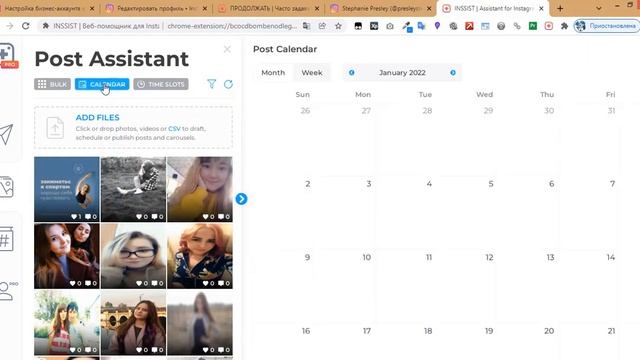This screenshot has width=640, height=360.
Task: Select the Week calendar view
Action: pyautogui.click(x=312, y=73)
